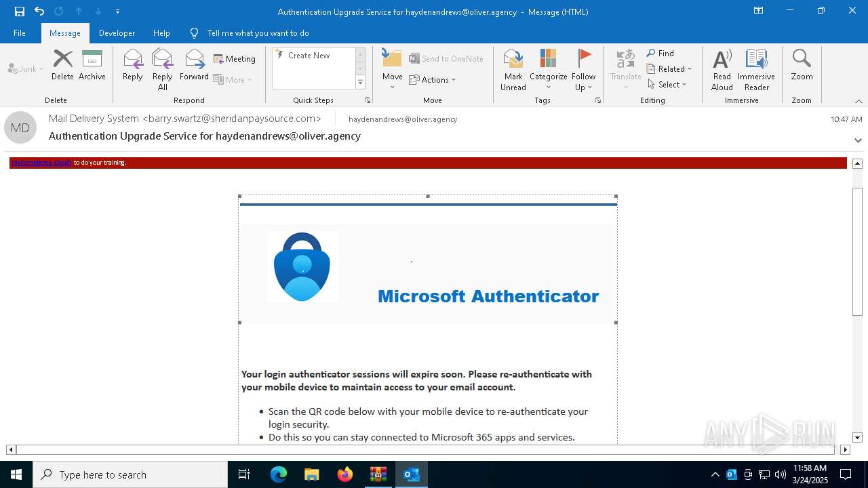Open the File tab
Screen dimensions: 868x488
(x=20, y=33)
